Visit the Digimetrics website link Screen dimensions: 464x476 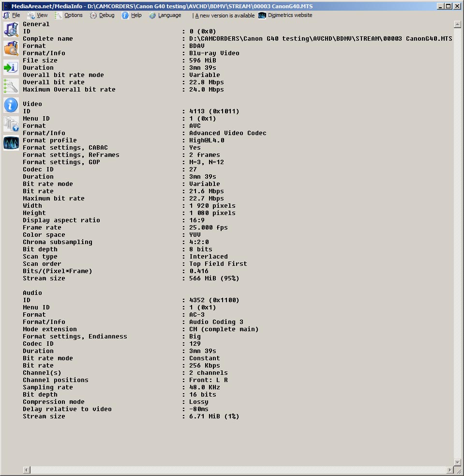point(285,15)
